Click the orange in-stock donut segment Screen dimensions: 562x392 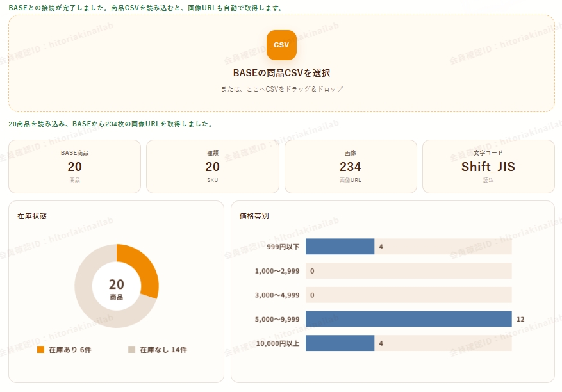point(144,265)
